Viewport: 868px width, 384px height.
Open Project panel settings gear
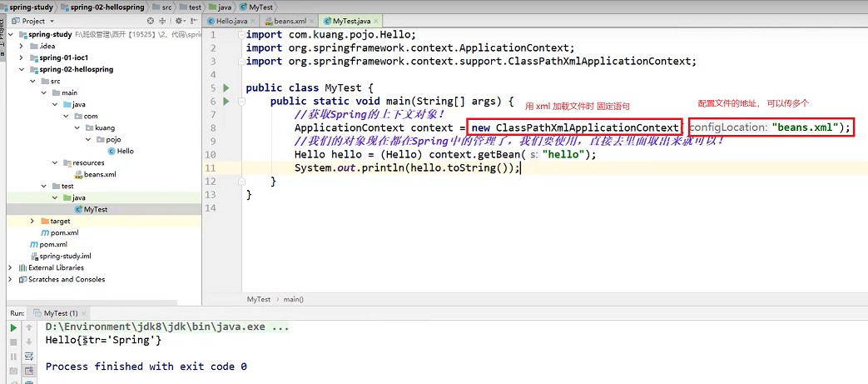(x=180, y=21)
